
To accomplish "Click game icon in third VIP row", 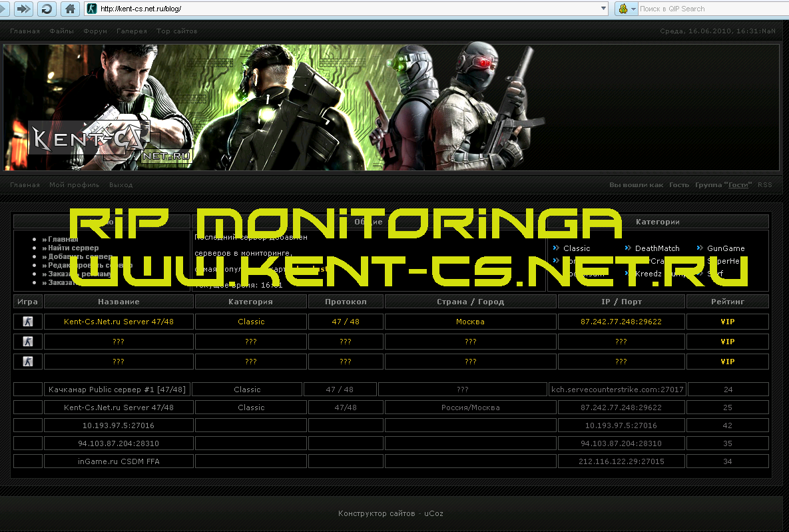I will [x=28, y=362].
